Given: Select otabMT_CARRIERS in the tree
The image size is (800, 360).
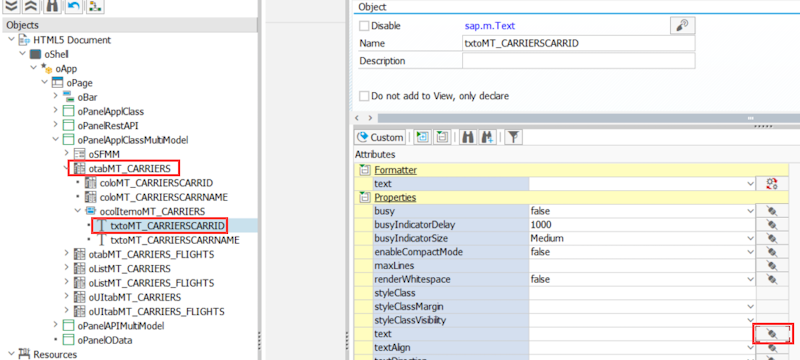Looking at the screenshot, I should pos(129,168).
